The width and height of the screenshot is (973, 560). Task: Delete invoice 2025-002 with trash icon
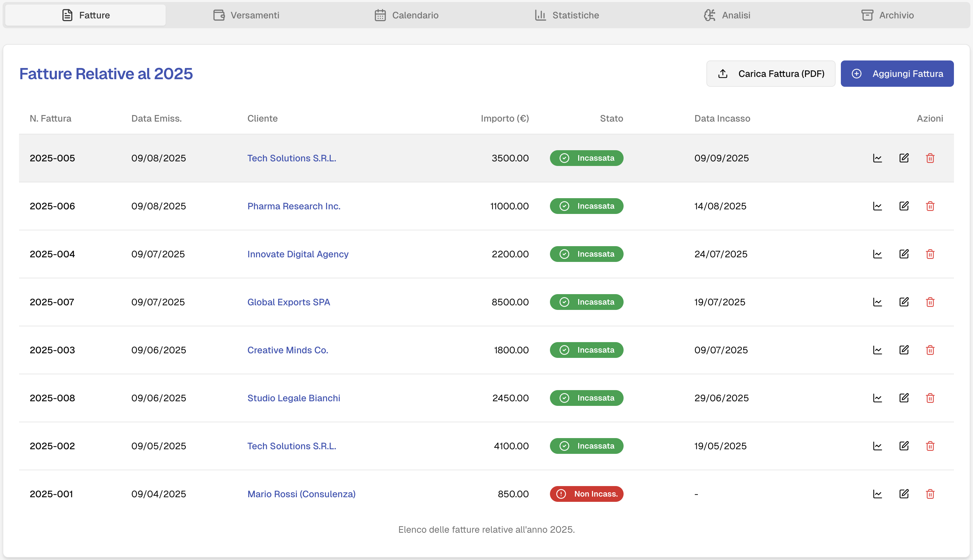[930, 446]
